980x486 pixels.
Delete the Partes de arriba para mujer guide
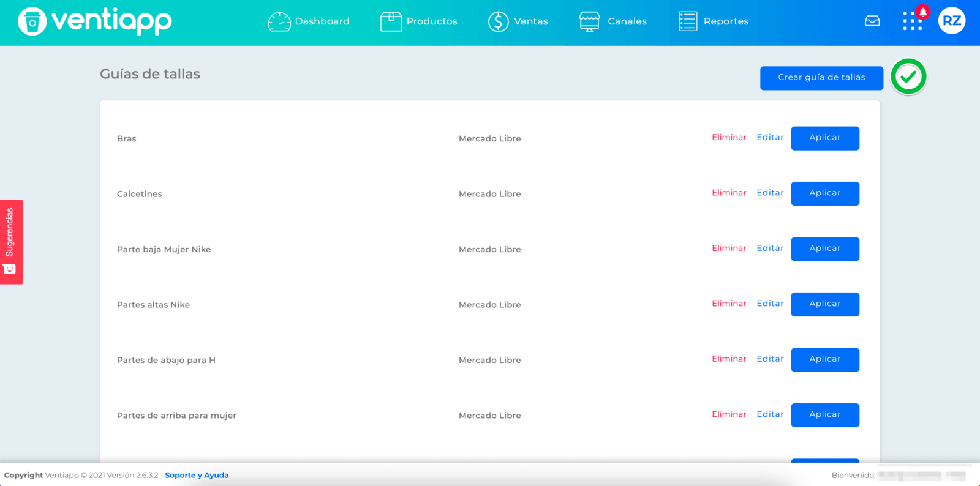point(729,414)
